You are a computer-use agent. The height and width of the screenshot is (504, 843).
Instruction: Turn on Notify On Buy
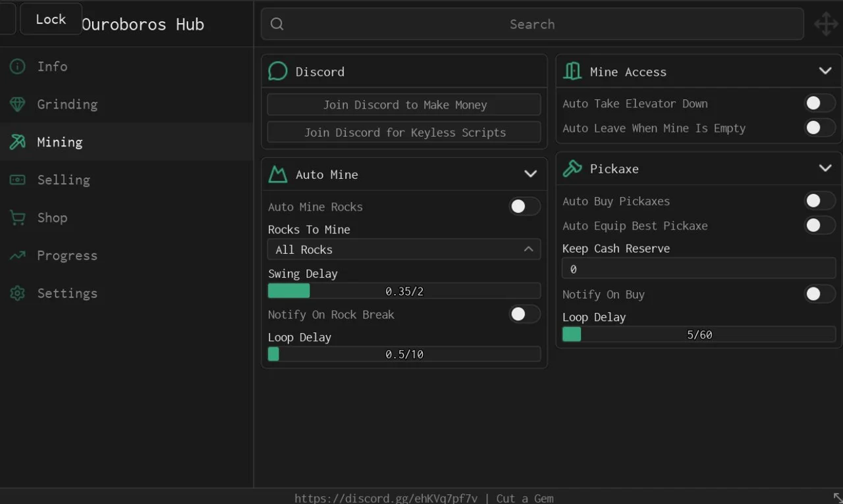point(820,294)
